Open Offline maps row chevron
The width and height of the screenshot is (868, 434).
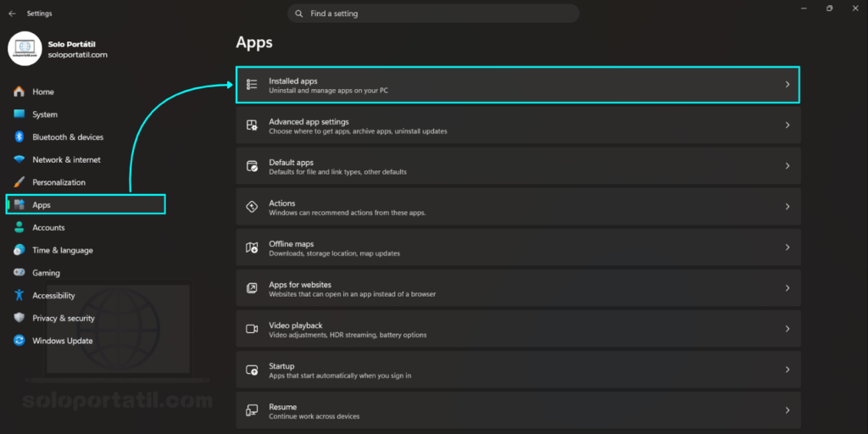click(787, 248)
